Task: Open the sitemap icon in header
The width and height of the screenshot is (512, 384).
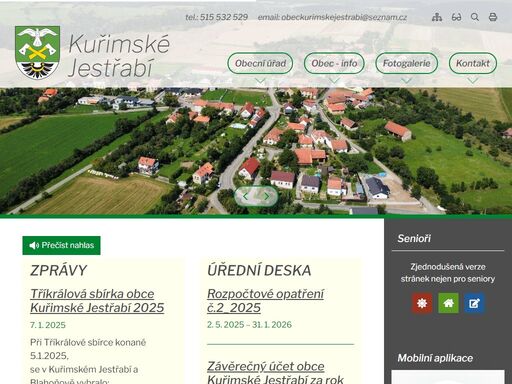Action: point(437,17)
